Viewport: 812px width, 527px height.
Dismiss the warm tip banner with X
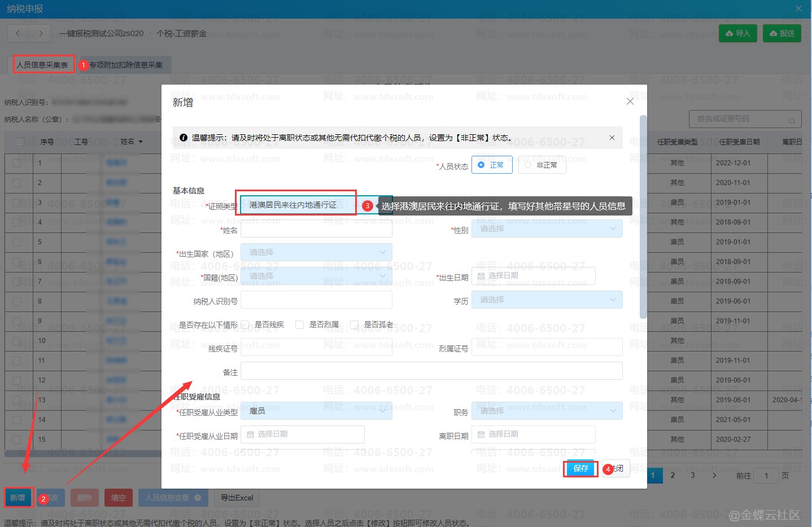[x=612, y=138]
